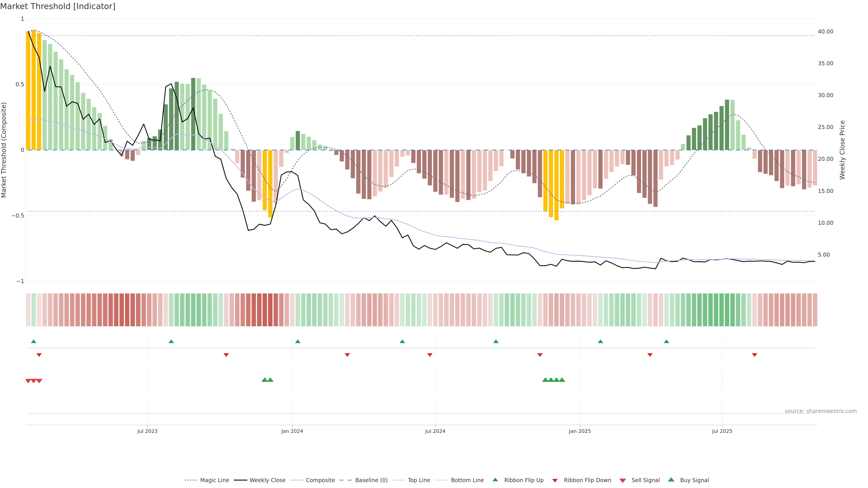Toggle Magic Line in the legend
The image size is (868, 488).
[214, 480]
